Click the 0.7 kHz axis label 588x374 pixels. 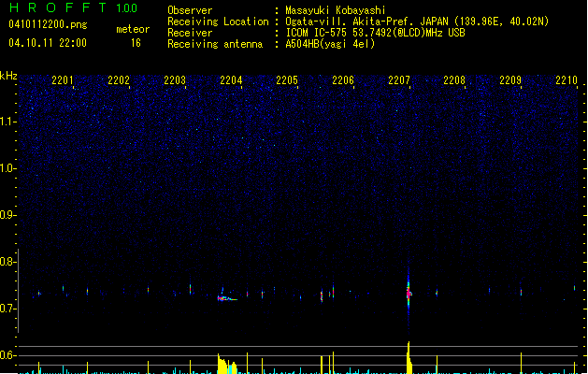pos(7,309)
